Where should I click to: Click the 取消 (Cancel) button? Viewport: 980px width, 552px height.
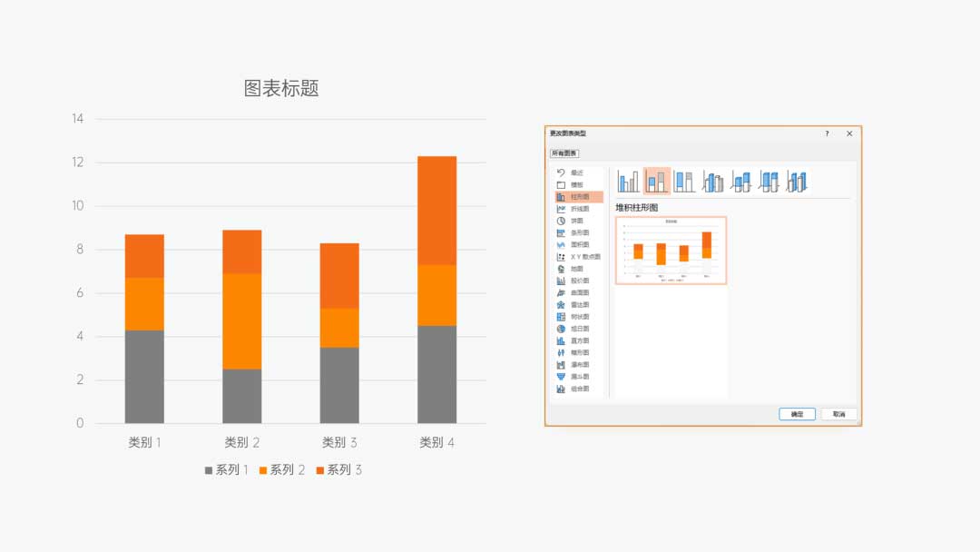pos(838,414)
